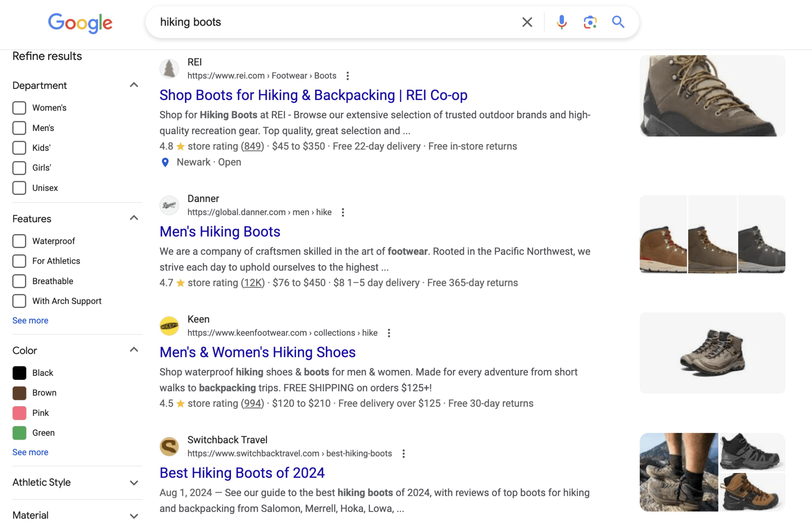Click into the 'hiking boots' search field
The image size is (812, 527).
tap(334, 22)
